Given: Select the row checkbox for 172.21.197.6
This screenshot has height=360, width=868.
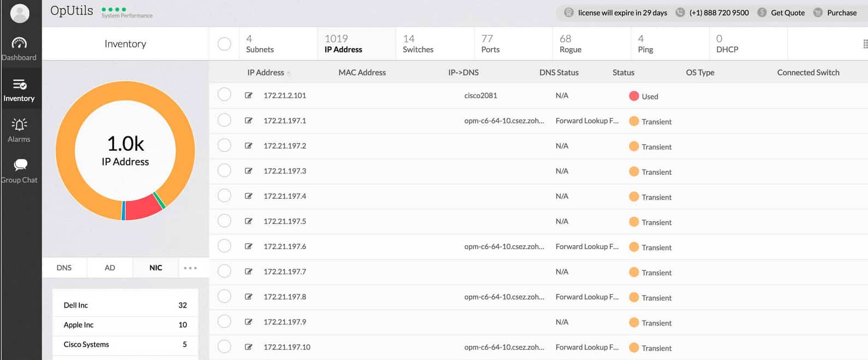Looking at the screenshot, I should pos(224,245).
